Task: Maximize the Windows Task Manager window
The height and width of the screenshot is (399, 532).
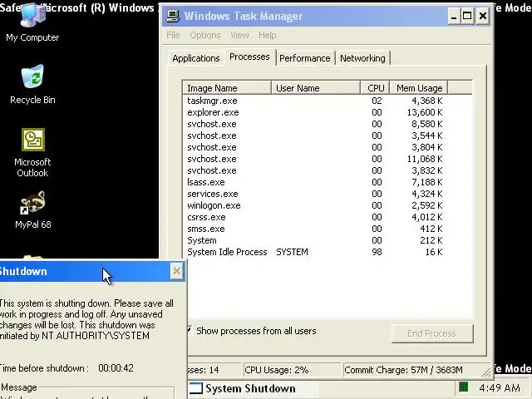Action: [x=467, y=16]
